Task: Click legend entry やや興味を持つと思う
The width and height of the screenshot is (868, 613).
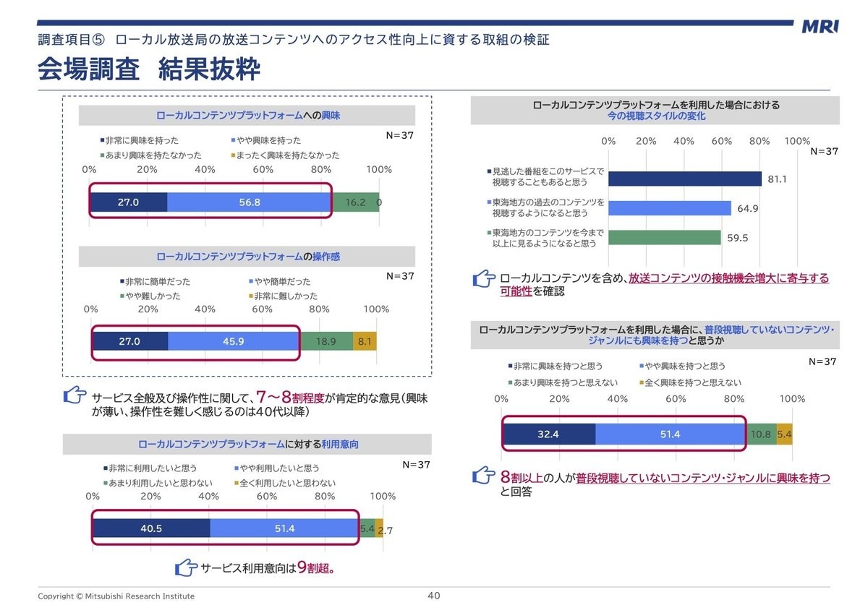Action: point(682,366)
